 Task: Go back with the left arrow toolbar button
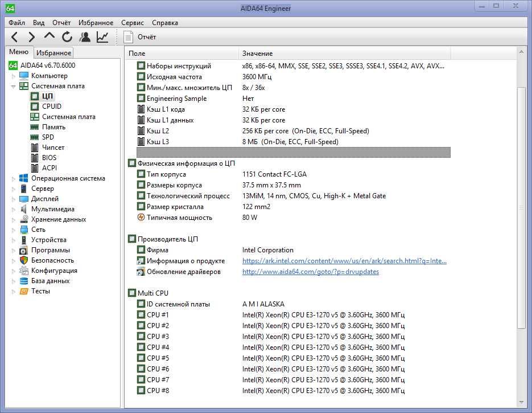point(14,36)
